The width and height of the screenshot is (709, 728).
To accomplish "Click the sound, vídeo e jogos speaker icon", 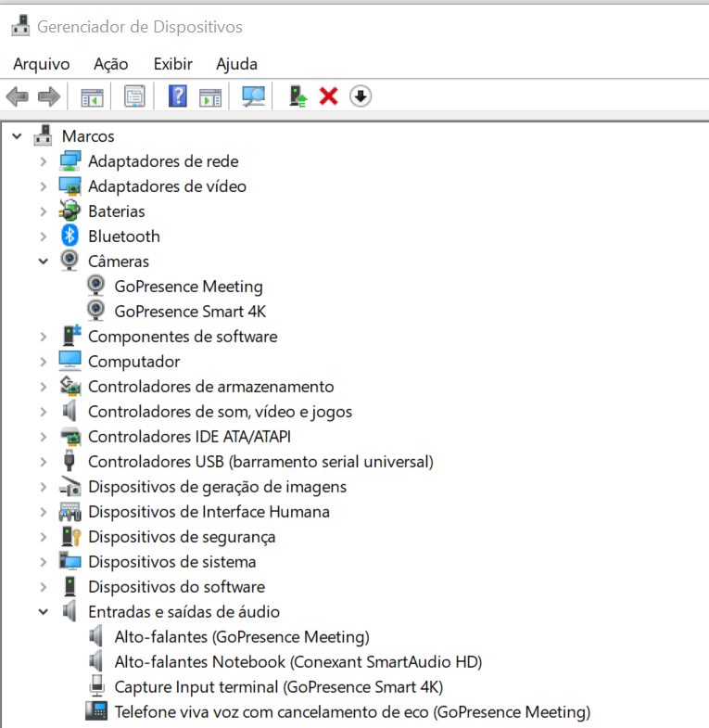I will [70, 412].
